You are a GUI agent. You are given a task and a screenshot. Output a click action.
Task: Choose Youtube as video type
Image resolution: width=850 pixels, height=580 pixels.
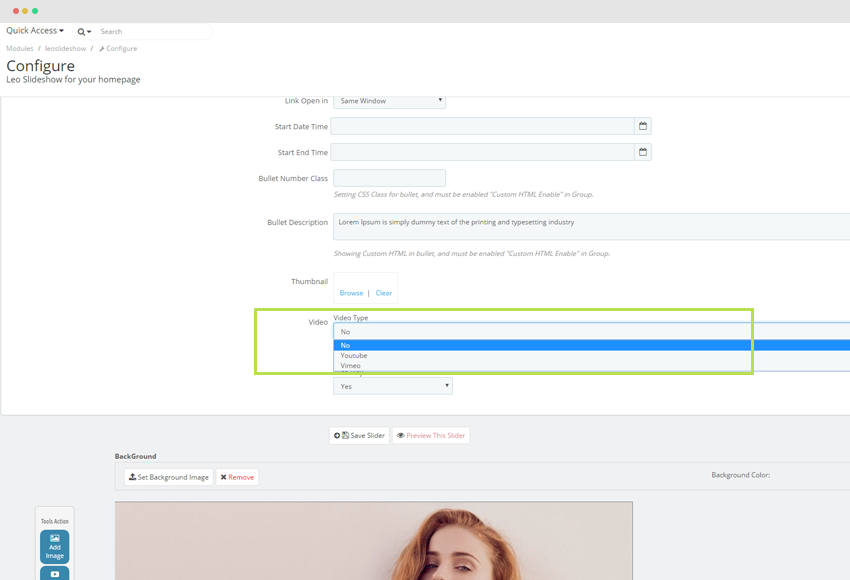(591, 356)
